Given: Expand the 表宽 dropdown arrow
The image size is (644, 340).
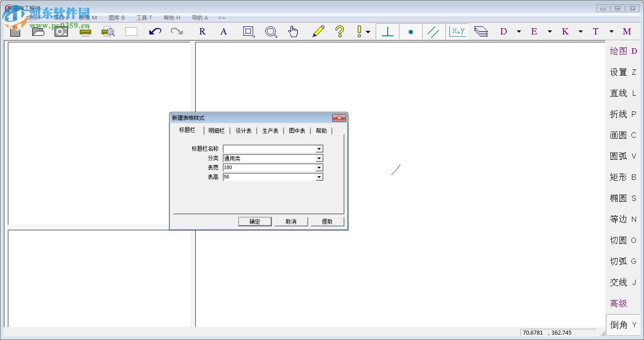Looking at the screenshot, I should (x=319, y=168).
